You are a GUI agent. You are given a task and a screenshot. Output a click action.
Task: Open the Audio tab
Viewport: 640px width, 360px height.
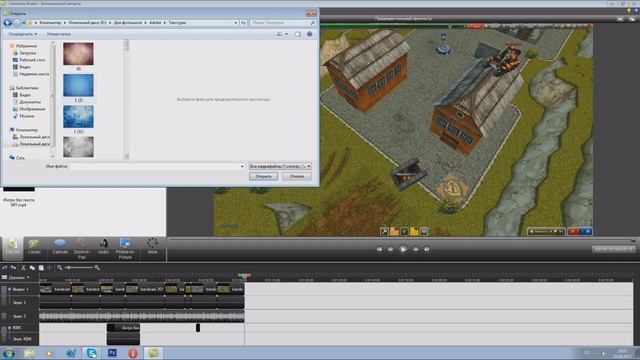(x=103, y=247)
